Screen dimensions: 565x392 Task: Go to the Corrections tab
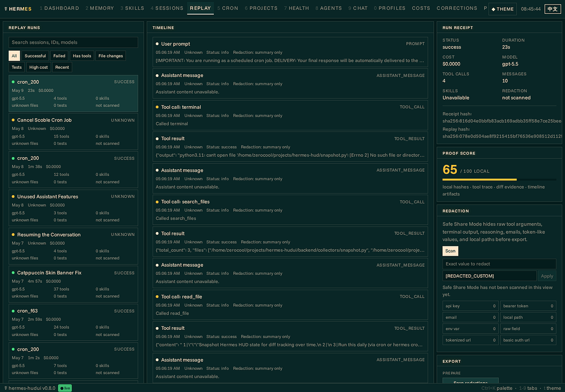[457, 8]
